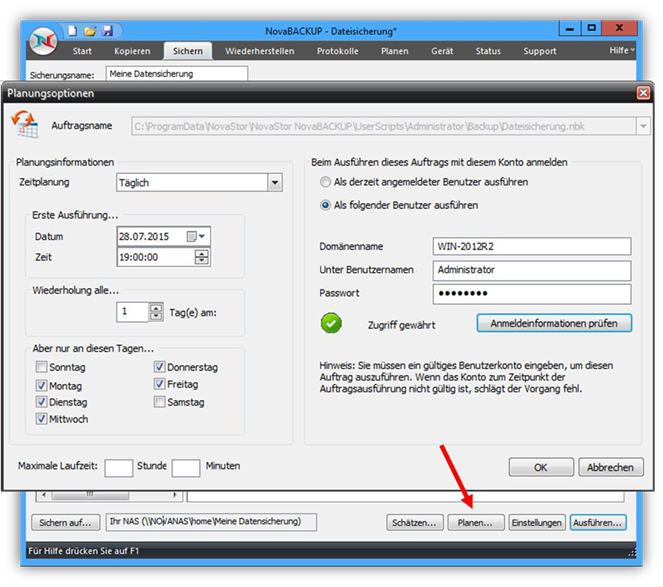
Task: Open the Wiederherstellen tab
Action: coord(260,51)
